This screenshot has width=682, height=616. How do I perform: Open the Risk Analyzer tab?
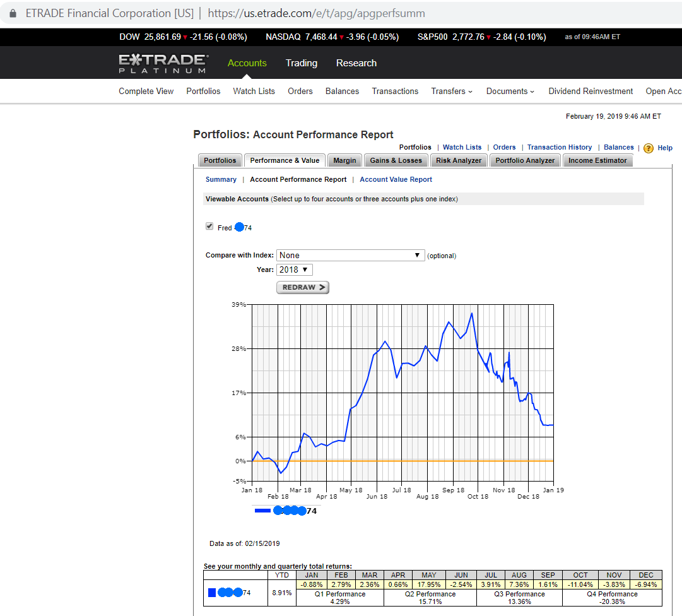point(459,160)
